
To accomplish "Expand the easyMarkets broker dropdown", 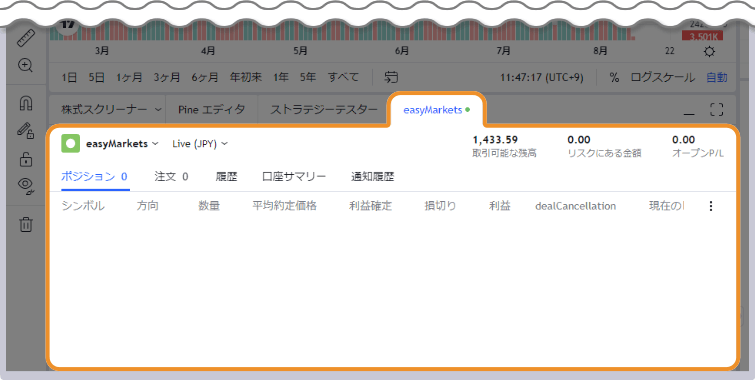I will point(122,144).
